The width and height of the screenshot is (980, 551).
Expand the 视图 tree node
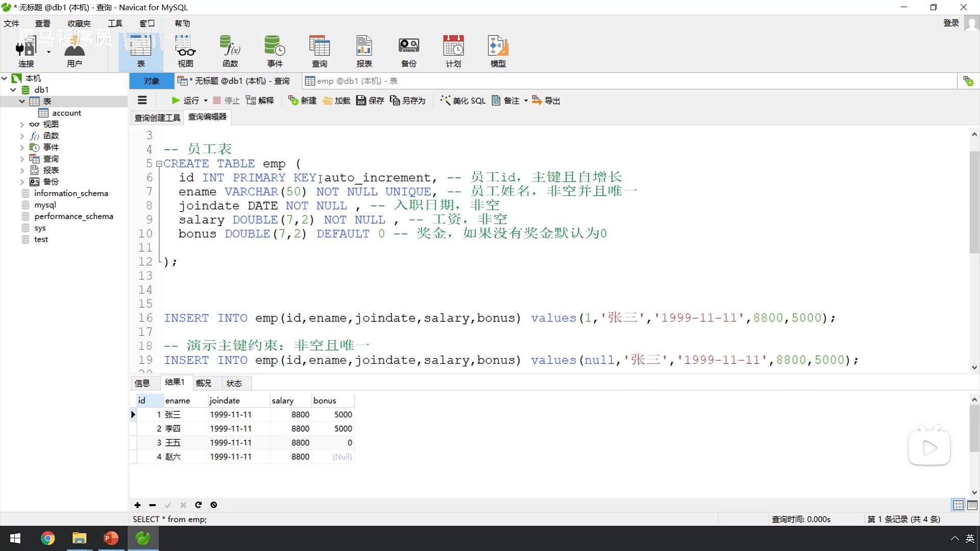[21, 124]
